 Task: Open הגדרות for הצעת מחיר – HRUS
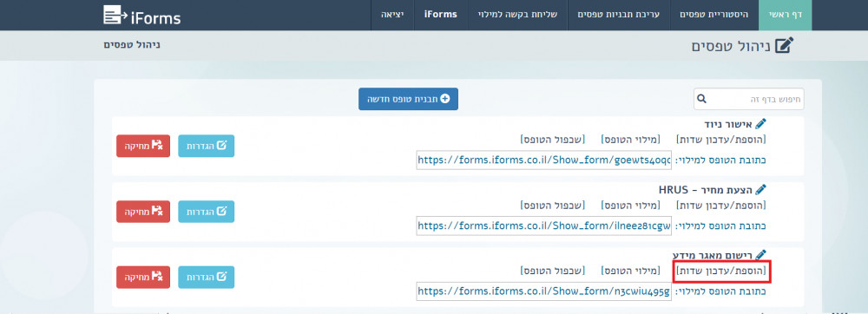coord(206,212)
